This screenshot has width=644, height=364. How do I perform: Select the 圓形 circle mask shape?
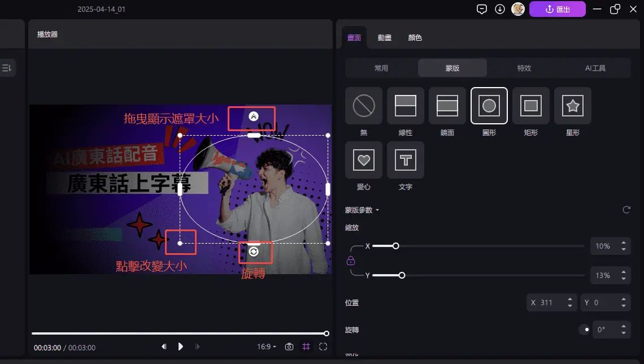[489, 106]
